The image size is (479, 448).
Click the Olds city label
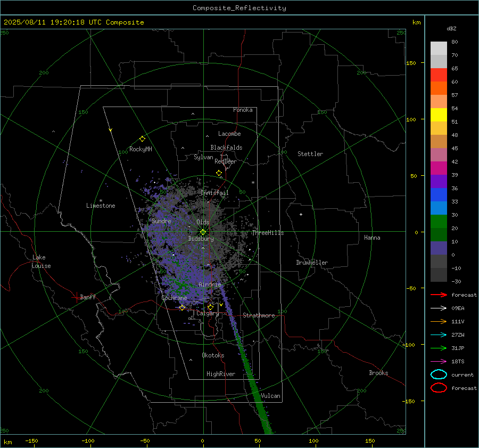[x=203, y=222]
